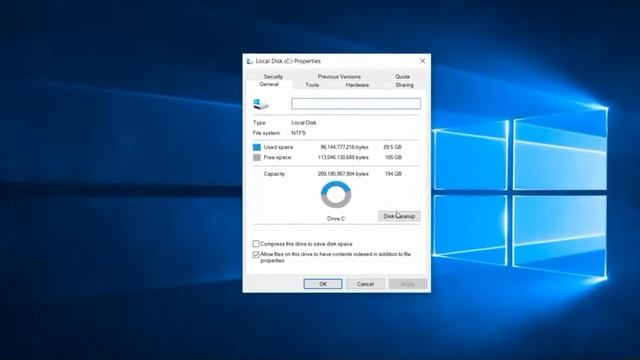Click the drive label text field

pyautogui.click(x=356, y=104)
